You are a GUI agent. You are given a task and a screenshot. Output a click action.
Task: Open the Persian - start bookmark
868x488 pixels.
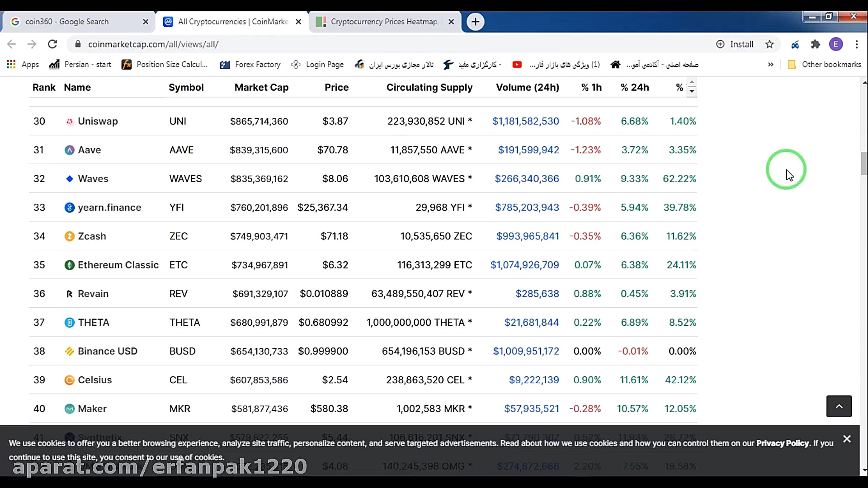point(80,65)
